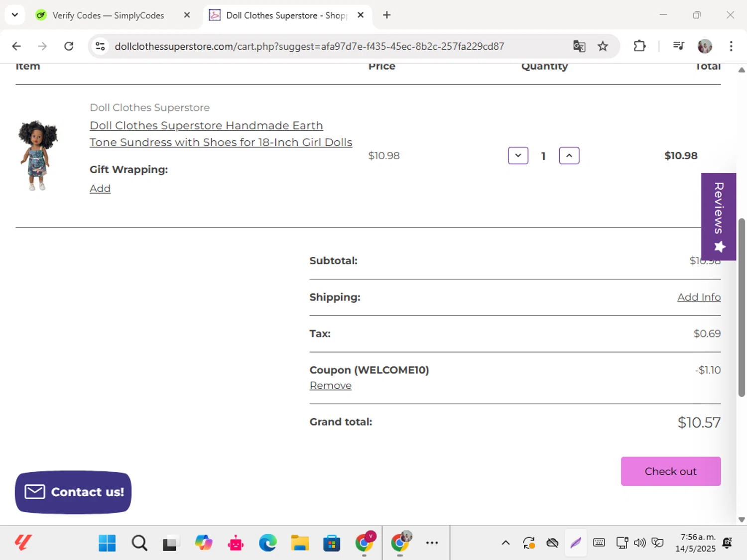
Task: Open Windows taskbar search
Action: (x=139, y=543)
